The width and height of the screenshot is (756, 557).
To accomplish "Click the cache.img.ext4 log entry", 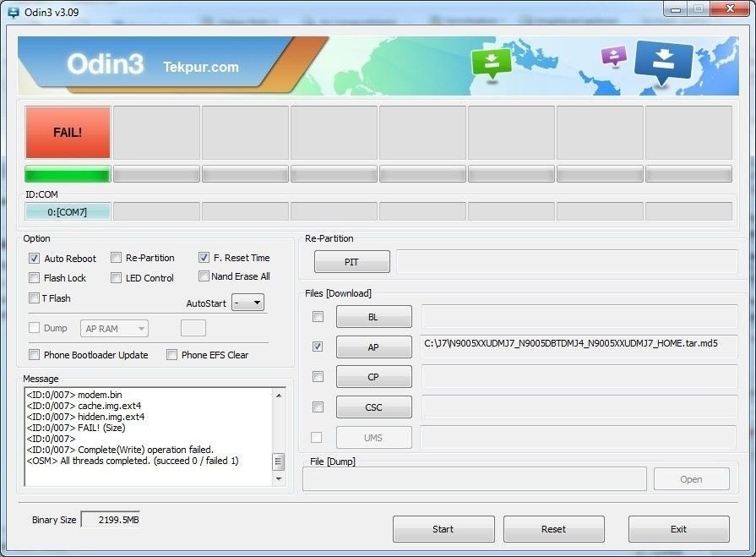I will pos(84,406).
